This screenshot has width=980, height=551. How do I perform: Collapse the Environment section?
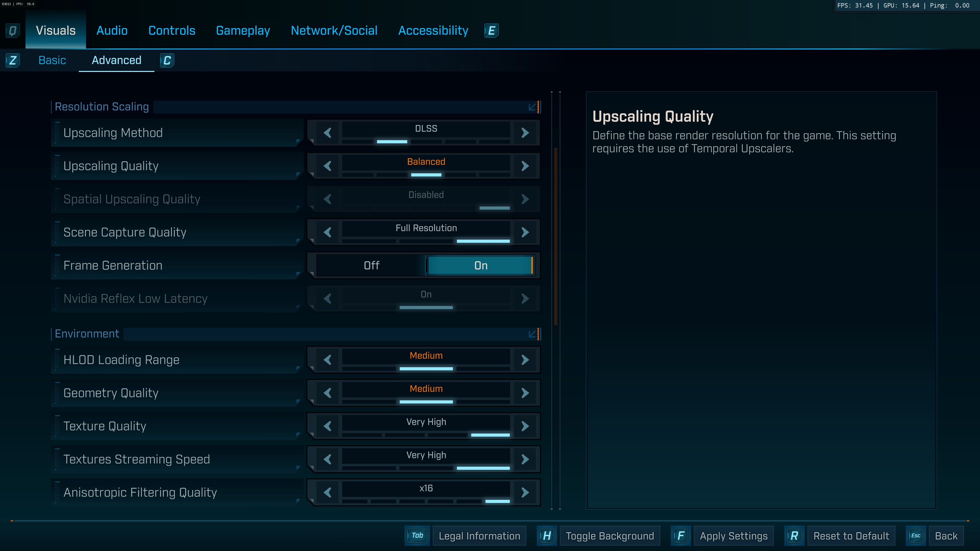pos(532,334)
